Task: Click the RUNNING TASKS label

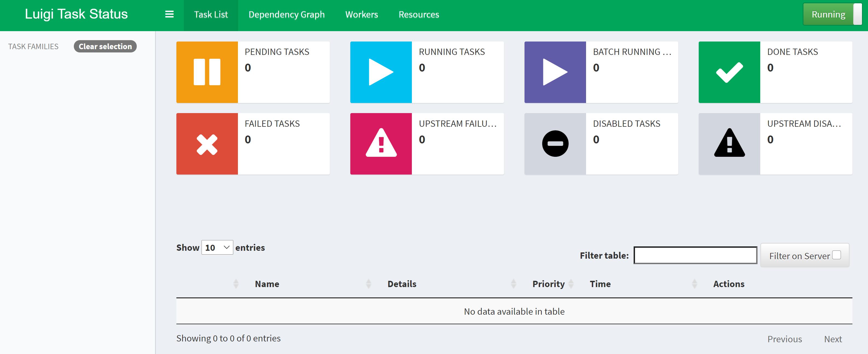Action: pyautogui.click(x=452, y=52)
